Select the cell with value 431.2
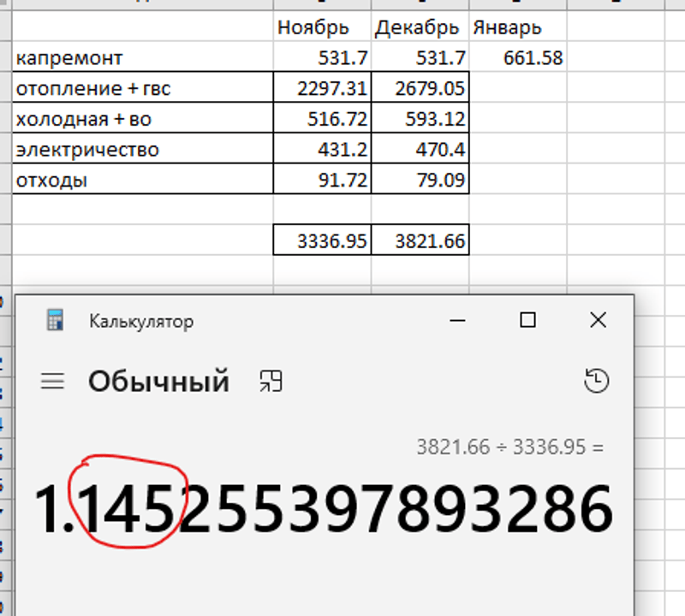The width and height of the screenshot is (685, 616). (322, 148)
